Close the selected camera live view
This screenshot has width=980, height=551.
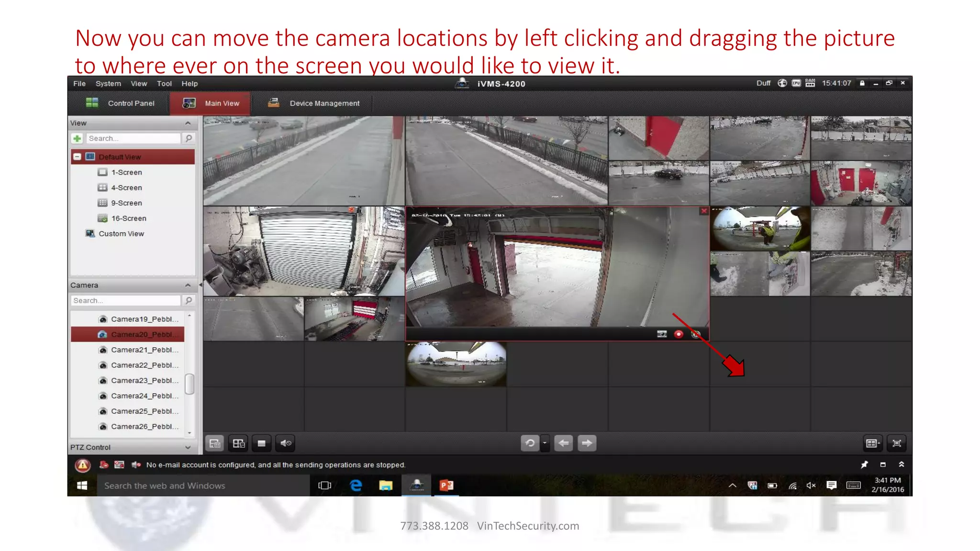click(704, 211)
